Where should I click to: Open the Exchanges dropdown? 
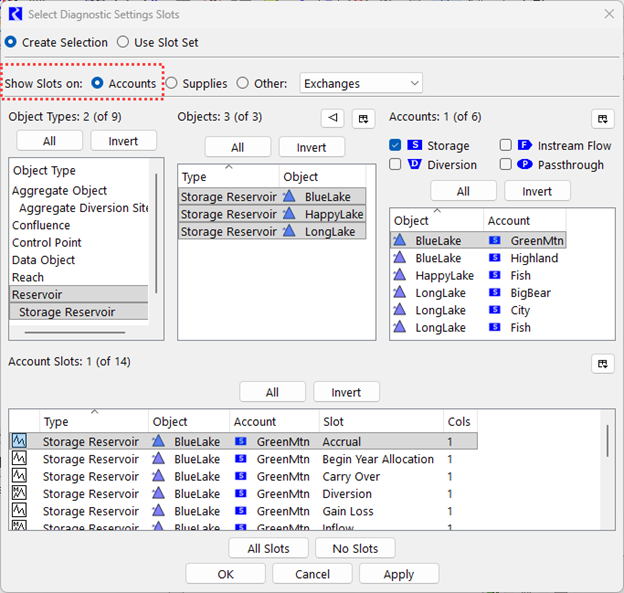pos(359,84)
